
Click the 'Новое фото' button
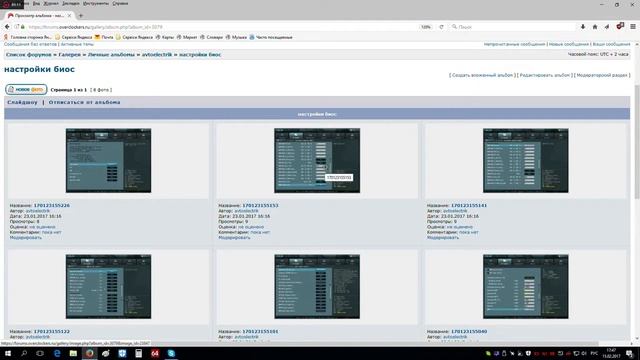pyautogui.click(x=26, y=89)
